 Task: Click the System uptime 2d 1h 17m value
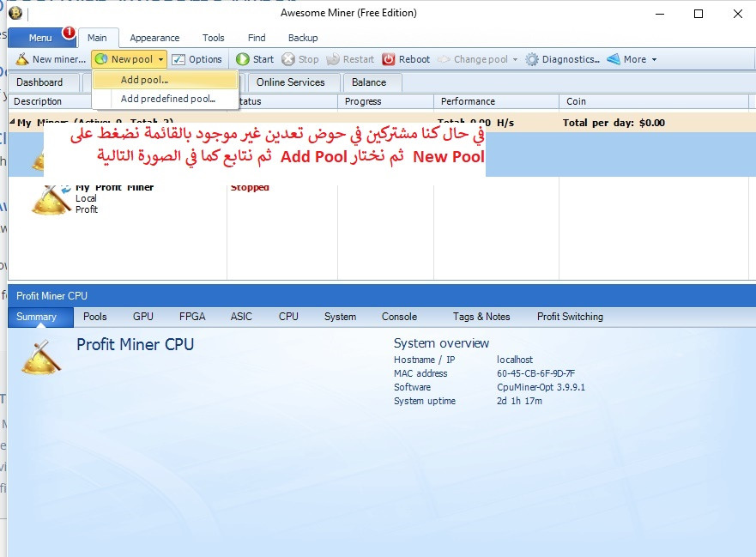click(519, 402)
